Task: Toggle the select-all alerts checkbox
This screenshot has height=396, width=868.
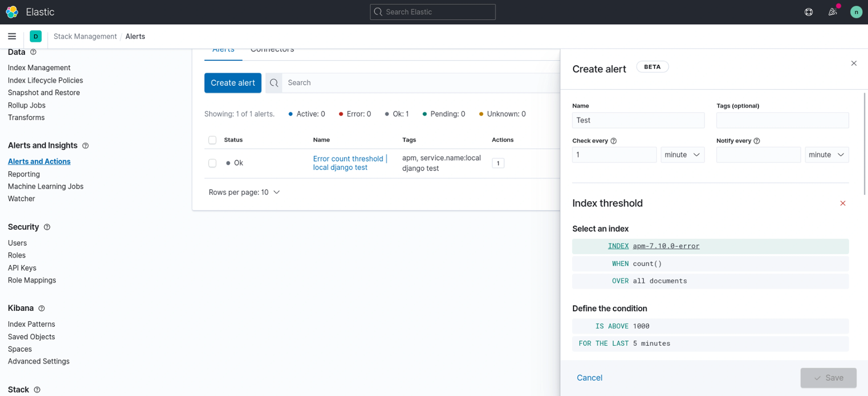Action: [x=212, y=140]
